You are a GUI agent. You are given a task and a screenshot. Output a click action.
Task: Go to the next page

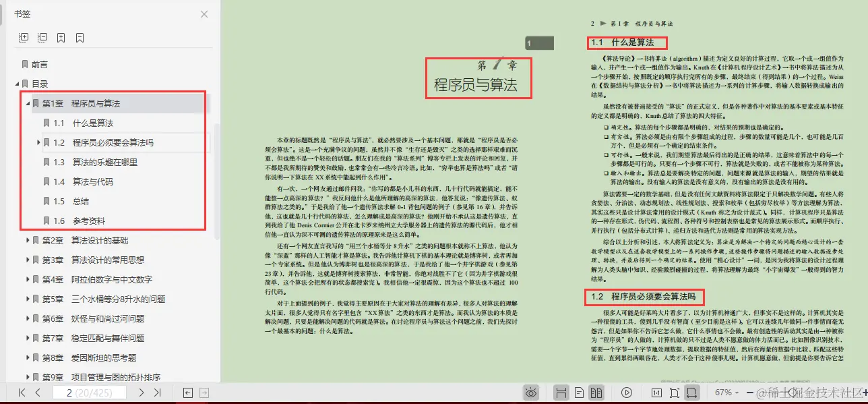(142, 393)
